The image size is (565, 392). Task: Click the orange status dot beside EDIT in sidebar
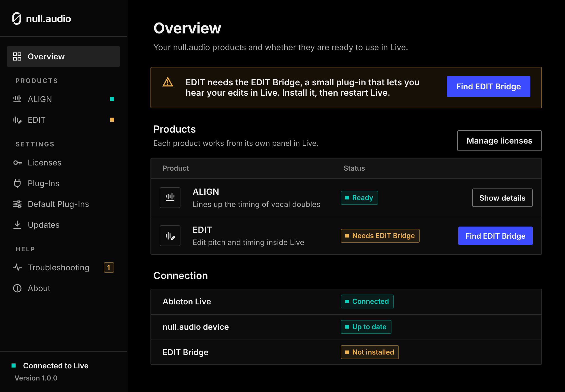click(x=112, y=120)
